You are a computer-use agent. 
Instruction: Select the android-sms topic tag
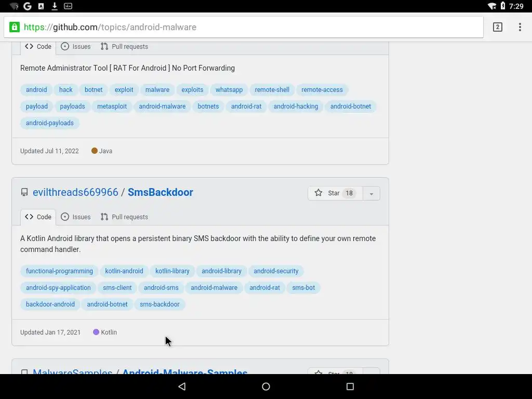[161, 288]
